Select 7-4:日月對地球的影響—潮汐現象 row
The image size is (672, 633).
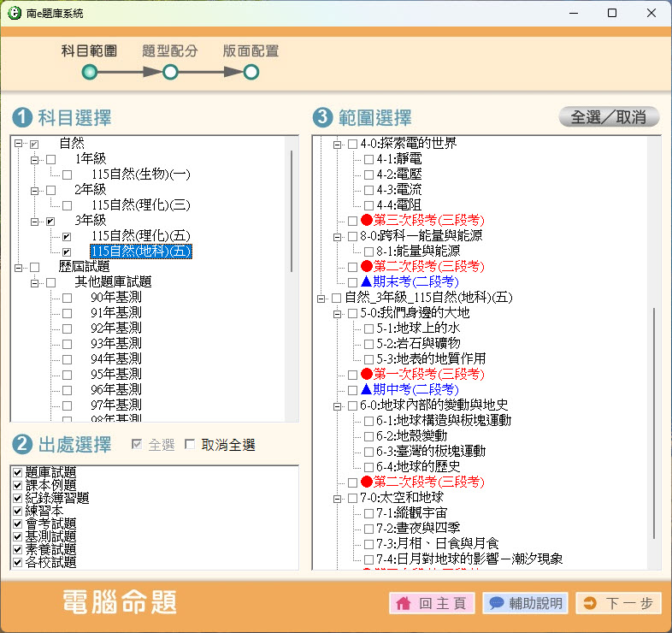tap(469, 559)
